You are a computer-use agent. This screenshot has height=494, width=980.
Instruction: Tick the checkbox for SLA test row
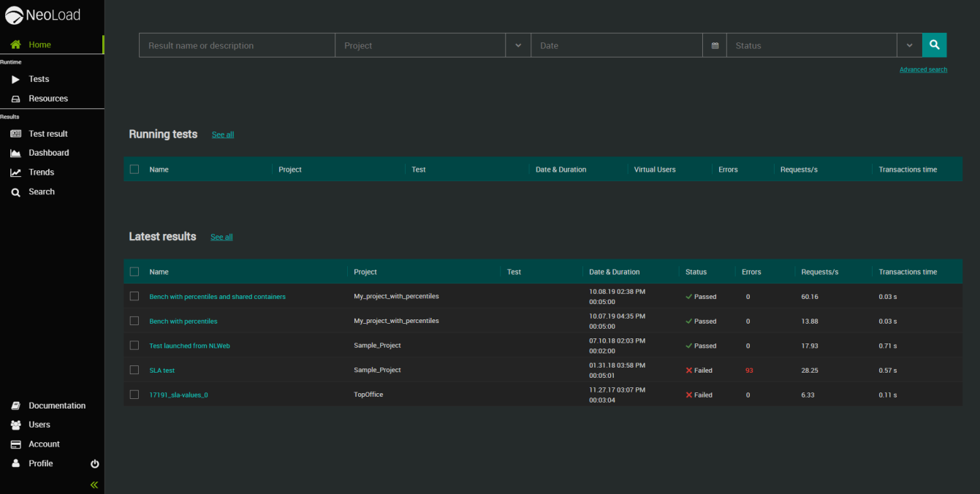134,370
